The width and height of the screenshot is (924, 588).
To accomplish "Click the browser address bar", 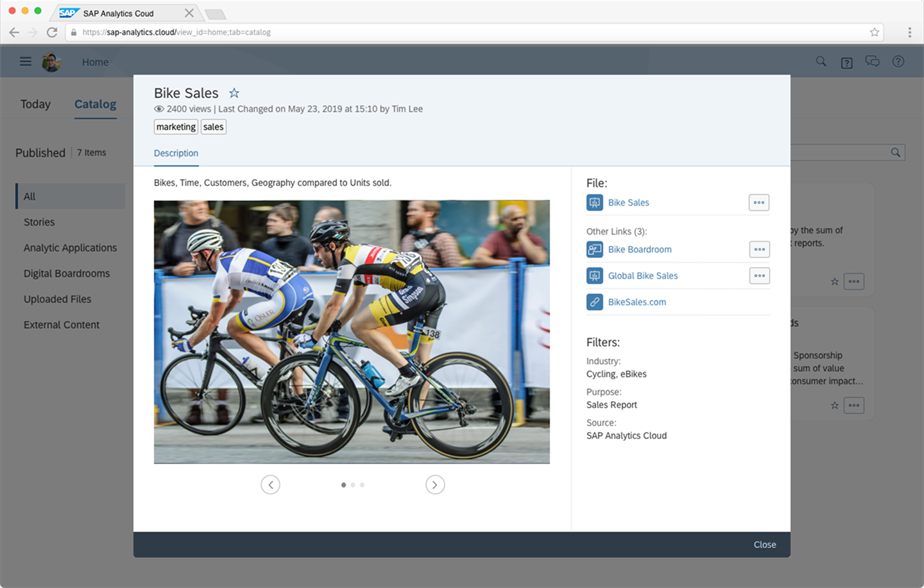I will (474, 32).
